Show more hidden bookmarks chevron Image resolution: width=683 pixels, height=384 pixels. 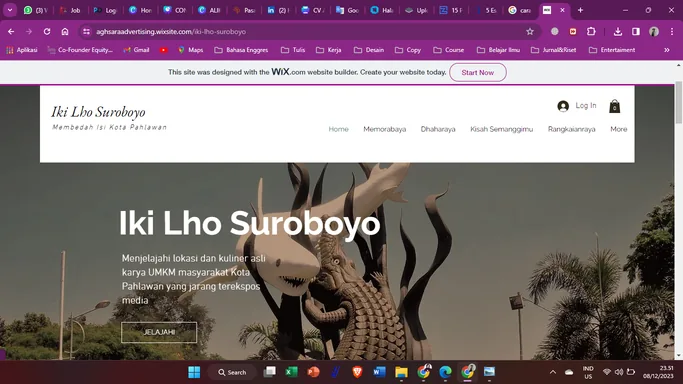click(666, 50)
